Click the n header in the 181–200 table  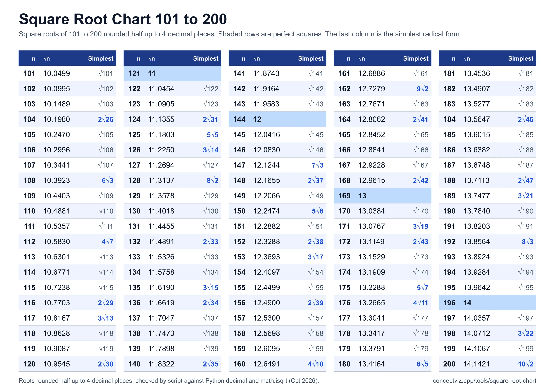(x=454, y=58)
